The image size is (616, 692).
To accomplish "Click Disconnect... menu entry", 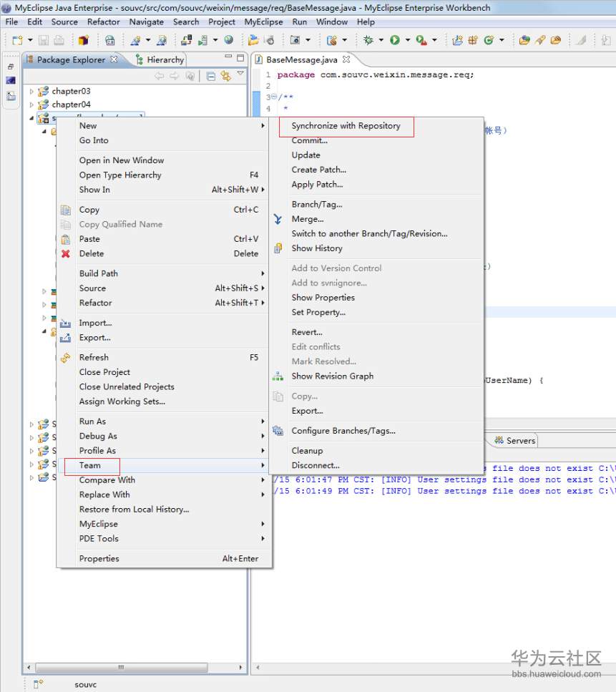I will point(376,465).
